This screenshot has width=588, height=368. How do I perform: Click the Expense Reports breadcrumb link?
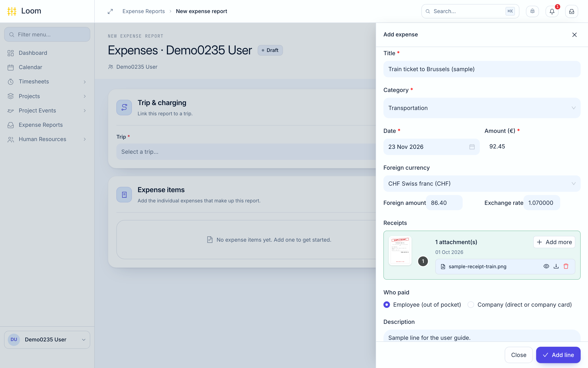click(x=144, y=11)
